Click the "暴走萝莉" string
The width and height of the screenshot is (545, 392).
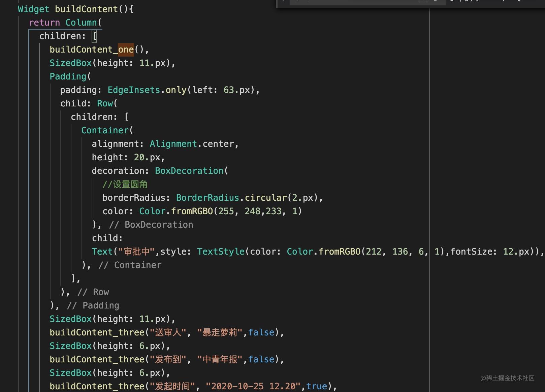click(220, 332)
